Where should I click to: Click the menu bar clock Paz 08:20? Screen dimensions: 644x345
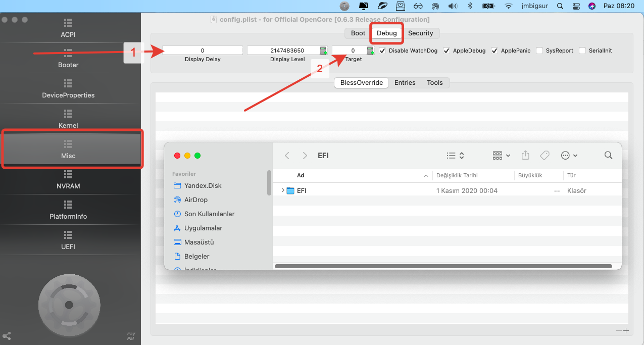pos(619,6)
